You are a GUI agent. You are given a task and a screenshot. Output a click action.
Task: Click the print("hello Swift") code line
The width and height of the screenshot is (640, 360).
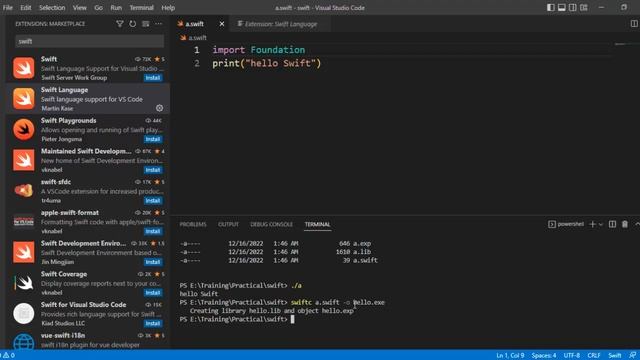[x=267, y=63]
